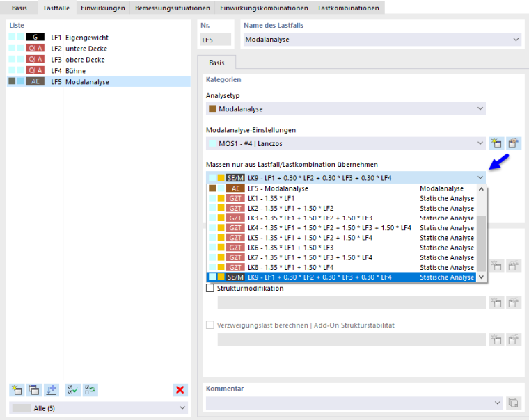Click yellow color swatch of LK1 row
The image size is (529, 420).
point(221,198)
